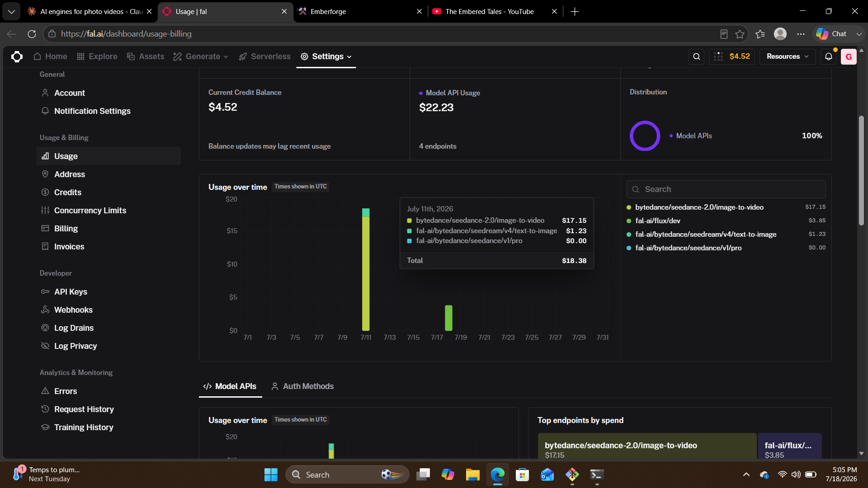Go back to the previous page
The height and width of the screenshot is (488, 868).
click(12, 34)
